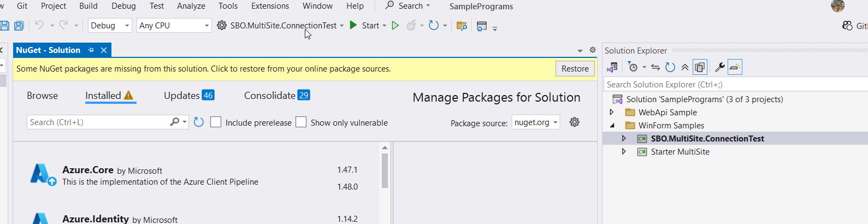Click the Undo arrow icon
Image resolution: width=868 pixels, height=224 pixels.
(x=39, y=25)
